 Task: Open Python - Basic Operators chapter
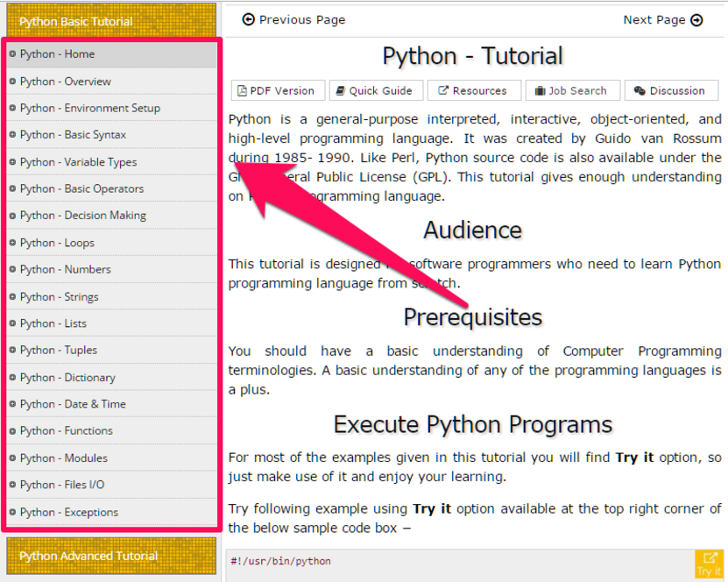click(112, 188)
